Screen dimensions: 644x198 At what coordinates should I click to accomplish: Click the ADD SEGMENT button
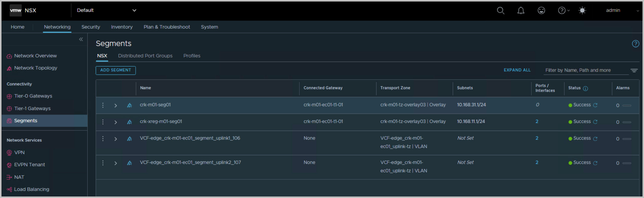(x=115, y=70)
